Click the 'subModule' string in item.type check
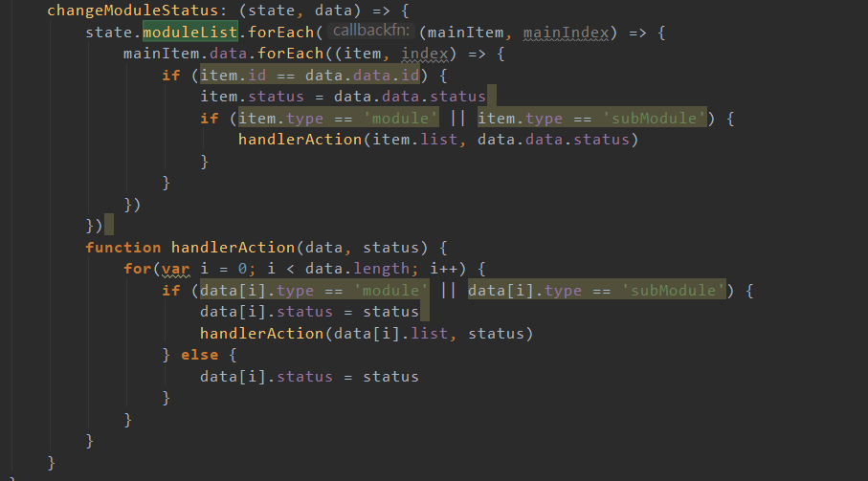 pos(654,119)
